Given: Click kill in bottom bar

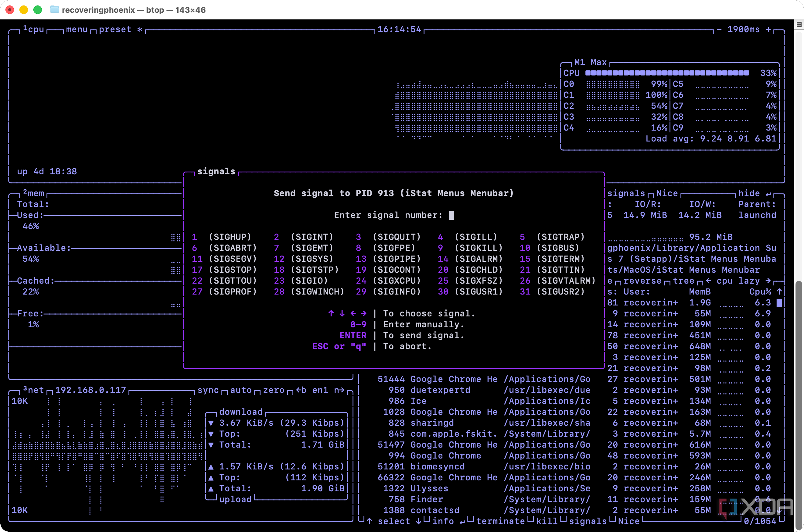Looking at the screenshot, I should click(x=547, y=521).
